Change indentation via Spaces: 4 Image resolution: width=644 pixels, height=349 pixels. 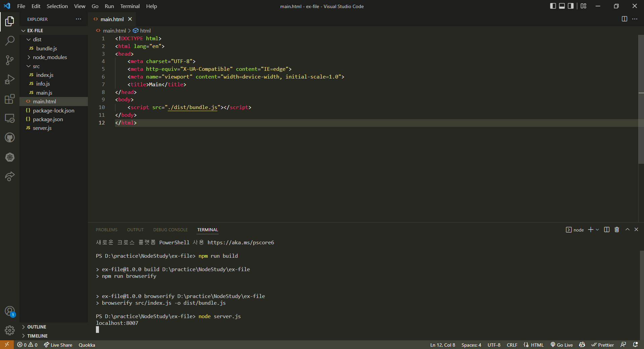(x=471, y=345)
